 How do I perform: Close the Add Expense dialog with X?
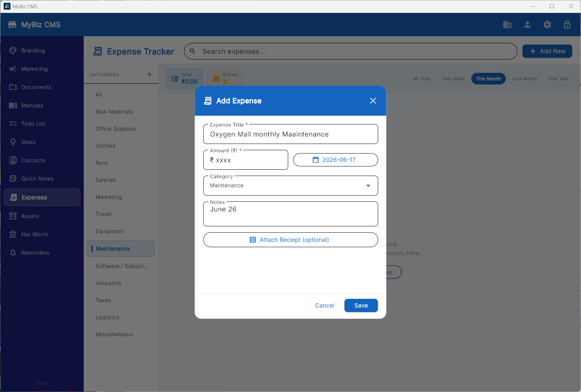click(x=373, y=101)
